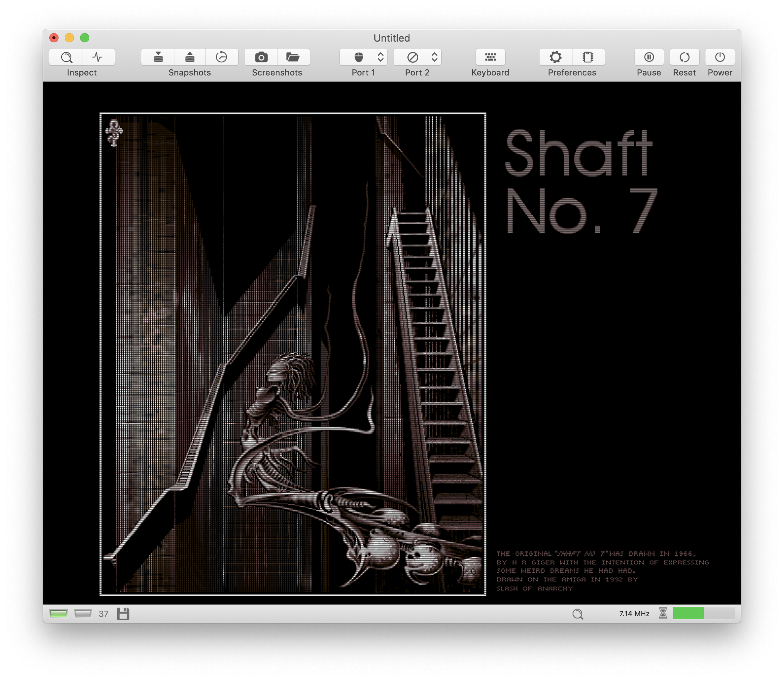Reset the emulated Amiga
The height and width of the screenshot is (680, 784).
coord(684,57)
